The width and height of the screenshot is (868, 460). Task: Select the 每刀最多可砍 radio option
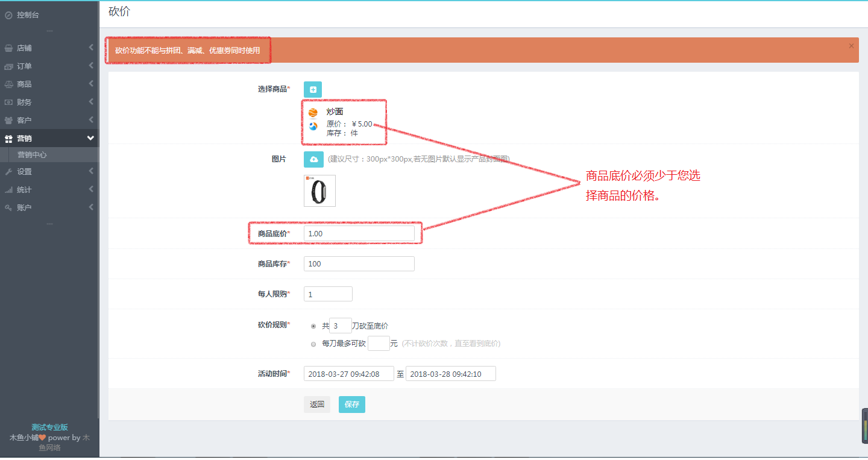click(x=314, y=344)
